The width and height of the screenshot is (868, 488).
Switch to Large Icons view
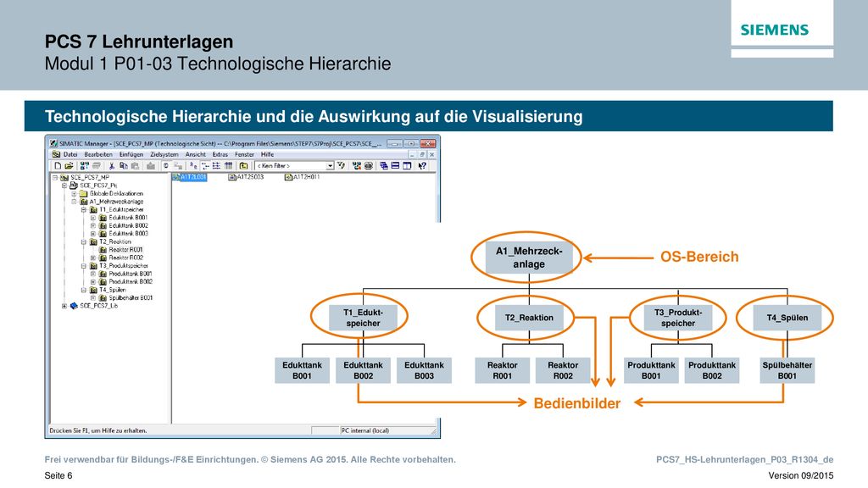(x=193, y=165)
